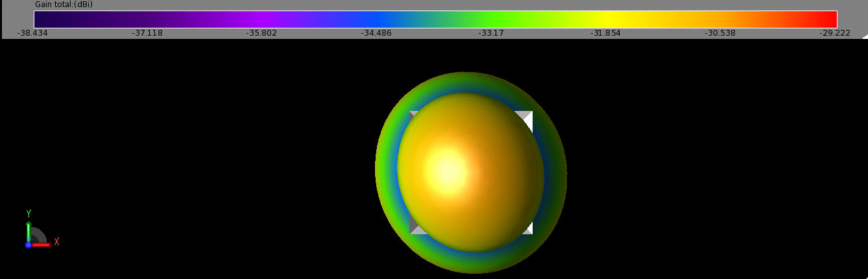This screenshot has height=279, width=868.
Task: Select the blue Z axis sphere
Action: click(x=29, y=245)
